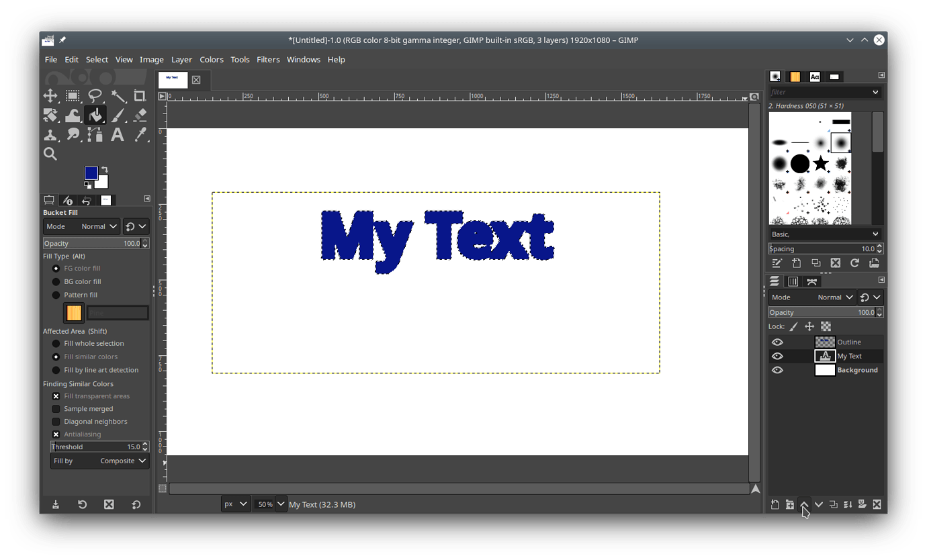Select the Free Select lasso tool

[x=94, y=95]
